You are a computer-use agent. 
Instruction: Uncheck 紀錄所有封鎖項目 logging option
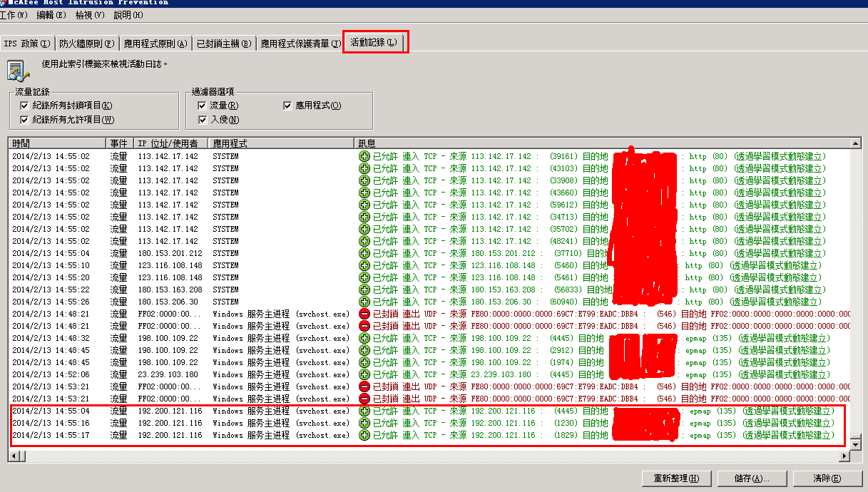[x=23, y=105]
